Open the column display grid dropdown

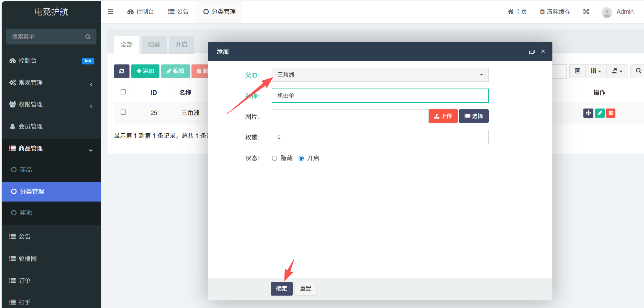(595, 71)
